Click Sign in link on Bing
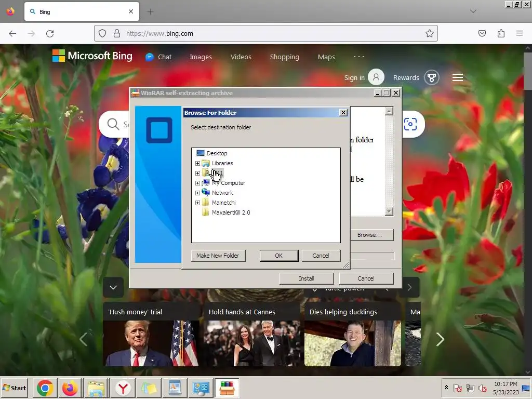The height and width of the screenshot is (399, 532). click(354, 78)
